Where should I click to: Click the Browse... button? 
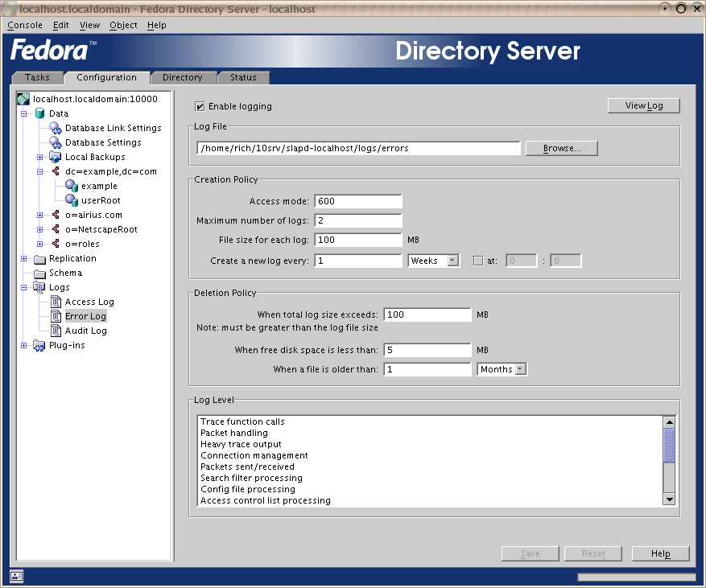561,149
